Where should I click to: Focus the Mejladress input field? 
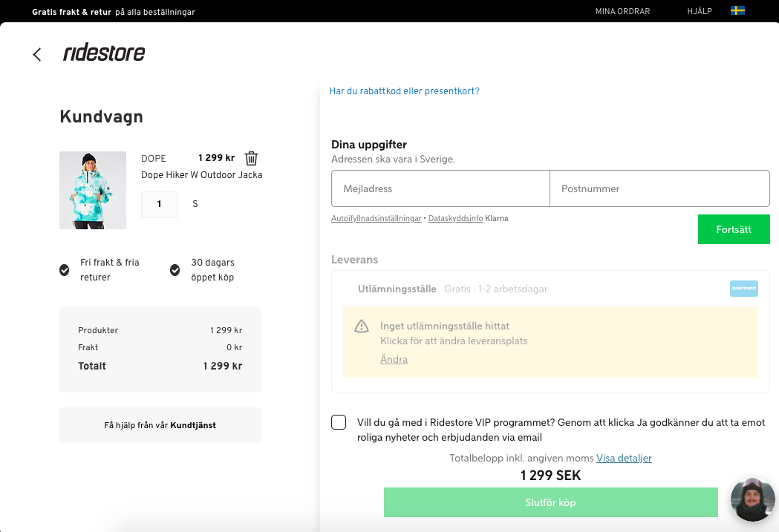[440, 188]
